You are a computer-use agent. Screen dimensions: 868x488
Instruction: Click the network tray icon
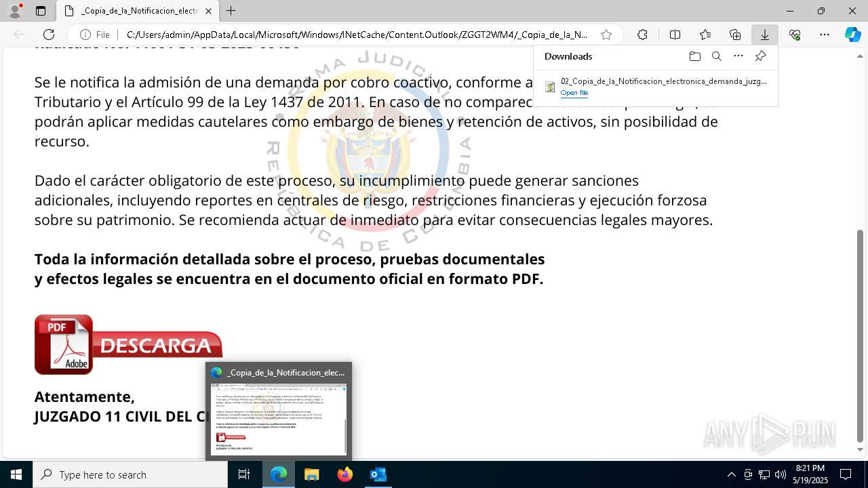click(764, 474)
